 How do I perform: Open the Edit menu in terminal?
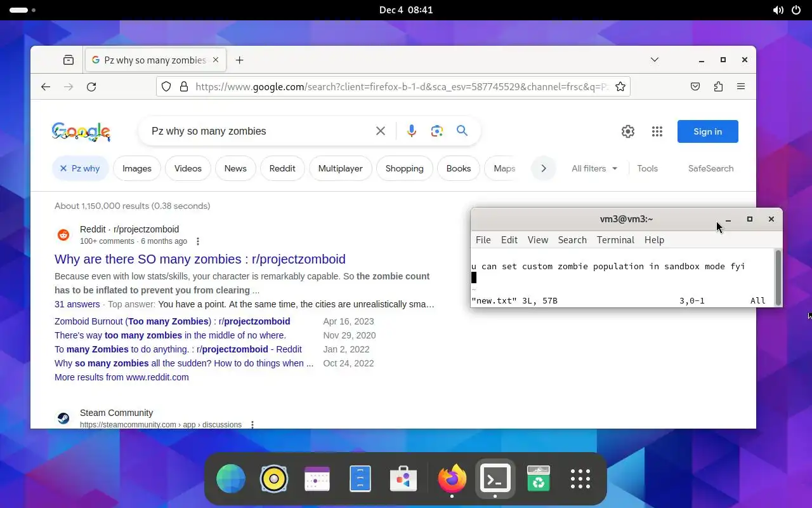509,240
